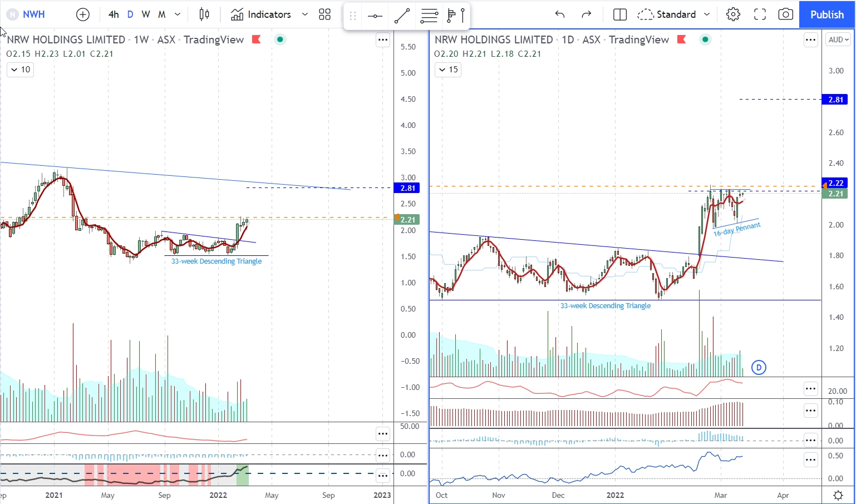This screenshot has width=856, height=504.
Task: Select the trend line drawing tool
Action: [x=402, y=16]
